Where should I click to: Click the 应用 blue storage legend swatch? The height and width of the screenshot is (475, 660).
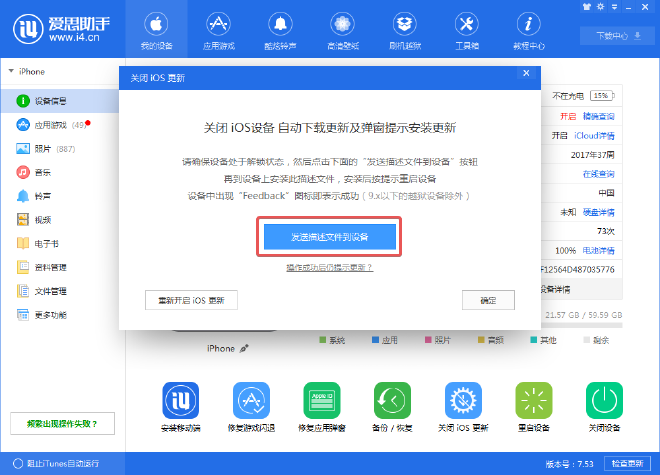(375, 340)
